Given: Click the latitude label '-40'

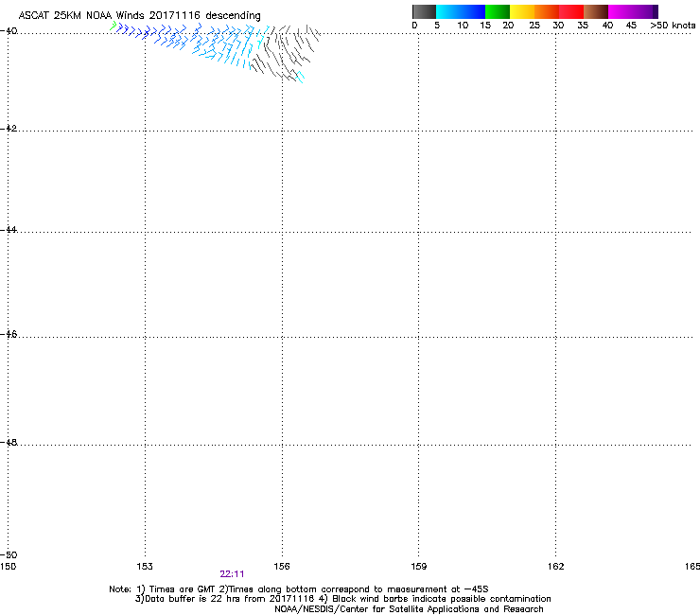Looking at the screenshot, I should coord(9,31).
